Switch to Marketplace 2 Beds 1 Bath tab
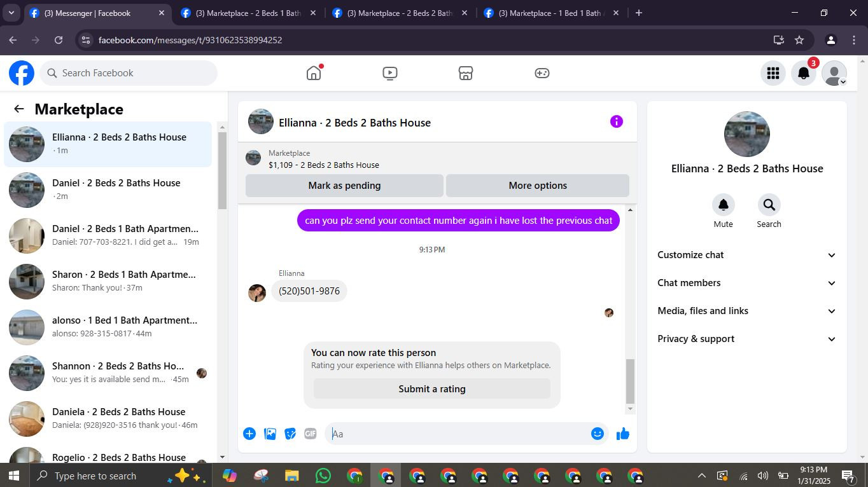868x487 pixels. pos(248,13)
